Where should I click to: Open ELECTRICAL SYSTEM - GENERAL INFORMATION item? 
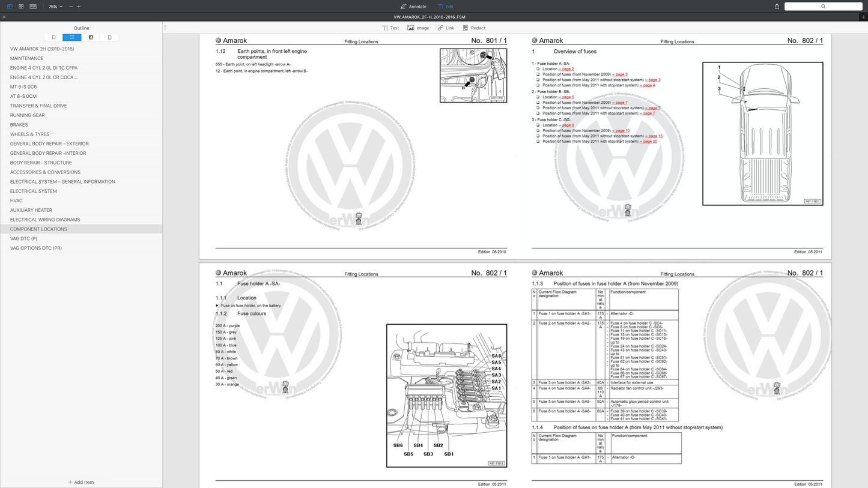tap(62, 181)
